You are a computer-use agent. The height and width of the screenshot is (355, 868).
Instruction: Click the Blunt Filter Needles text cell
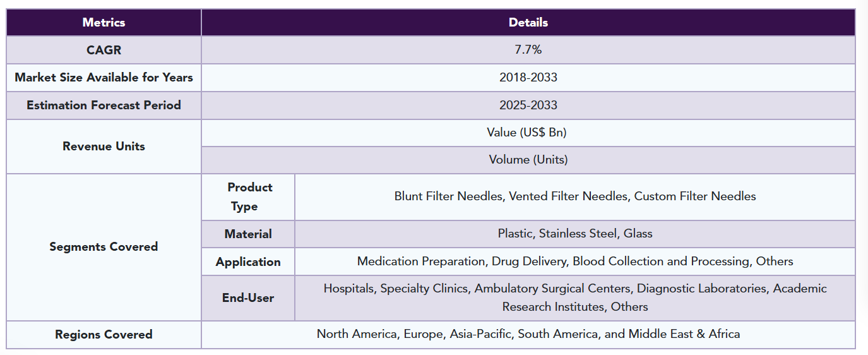point(575,197)
